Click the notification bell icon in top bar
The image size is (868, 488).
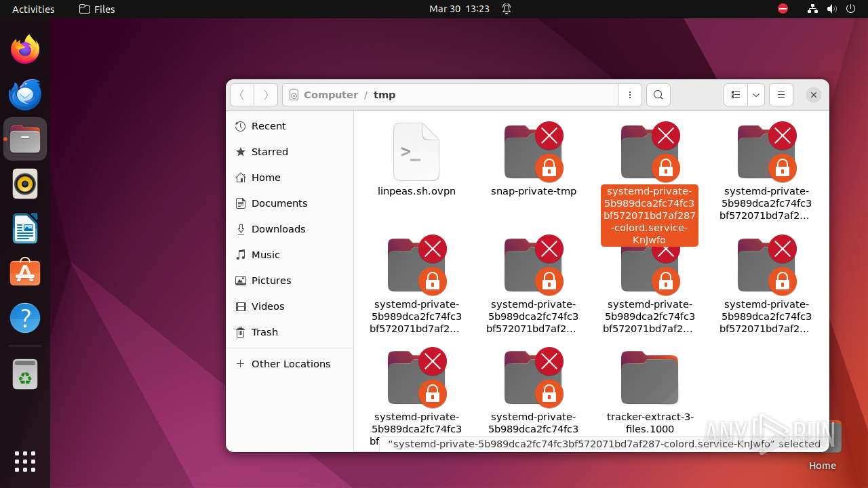(506, 9)
